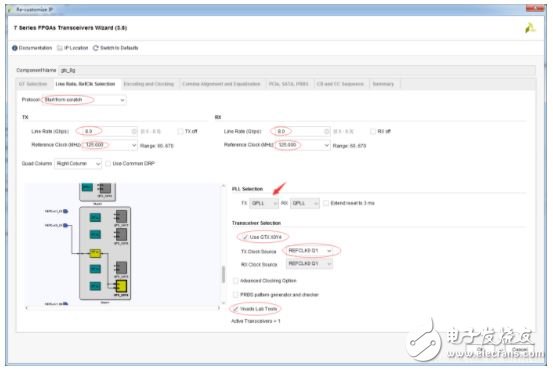Switch to CB and CC Sequence tab
The height and width of the screenshot is (370, 553).
click(340, 84)
